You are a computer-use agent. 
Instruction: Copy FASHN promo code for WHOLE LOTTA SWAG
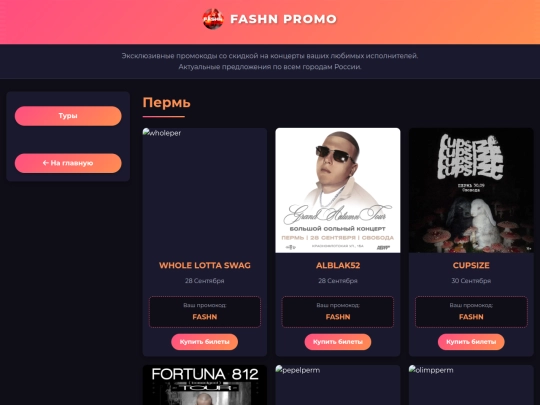pos(205,317)
